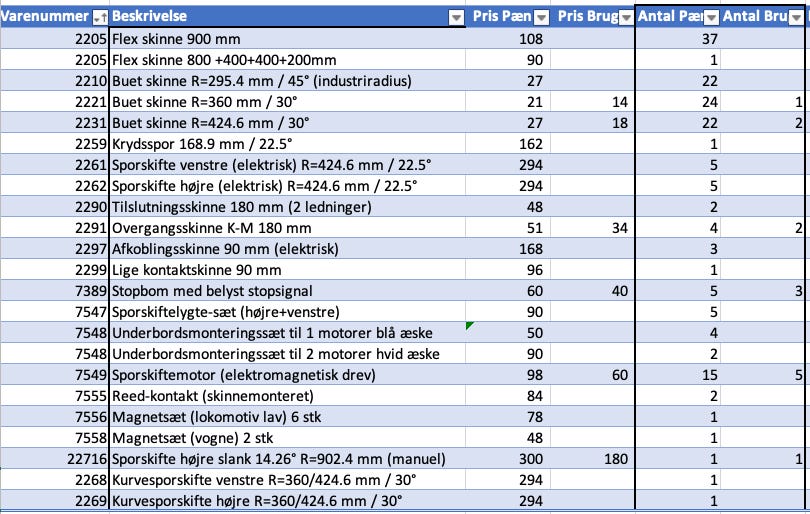Select the Krydsspor 168.9 mm description cell
Screen dimensions: 810x514
pos(287,144)
